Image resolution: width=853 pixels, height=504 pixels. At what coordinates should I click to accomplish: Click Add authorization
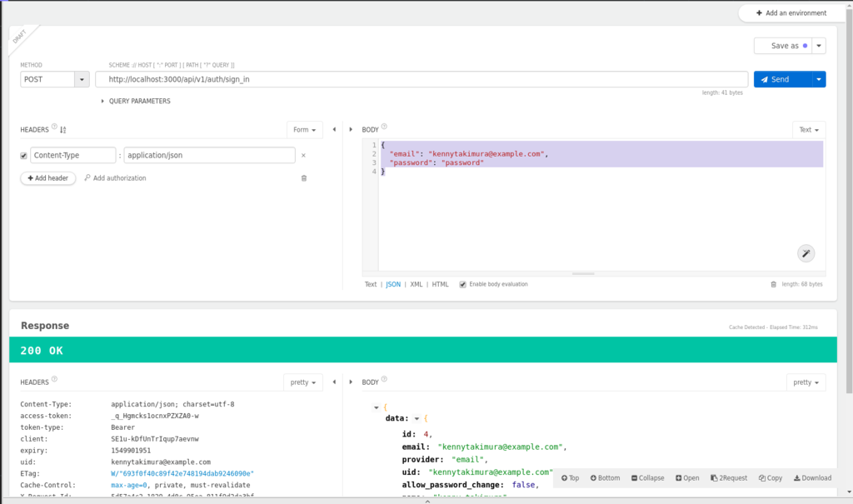115,178
